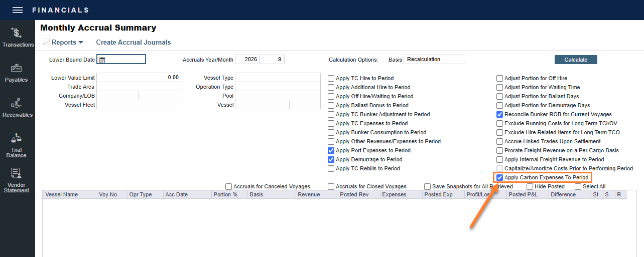This screenshot has width=644, height=257.
Task: Sort by Portion % column header
Action: click(x=229, y=194)
